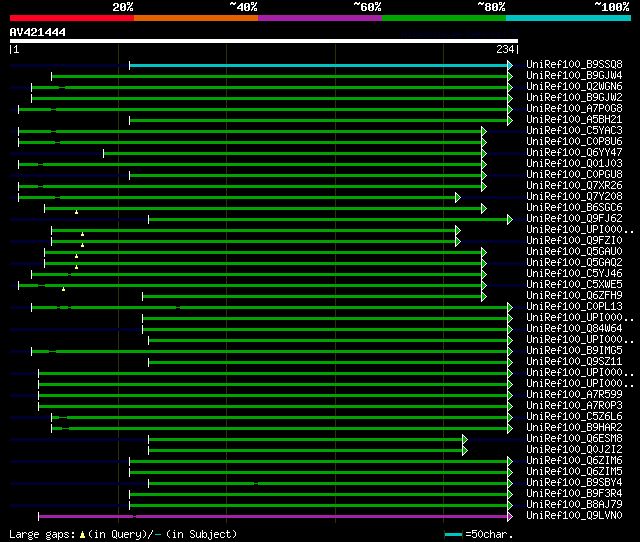Screen dimensions: 640x542
Task: Click the purple alignment bar of UniRef100_Q9LVN0
Action: pos(273,516)
